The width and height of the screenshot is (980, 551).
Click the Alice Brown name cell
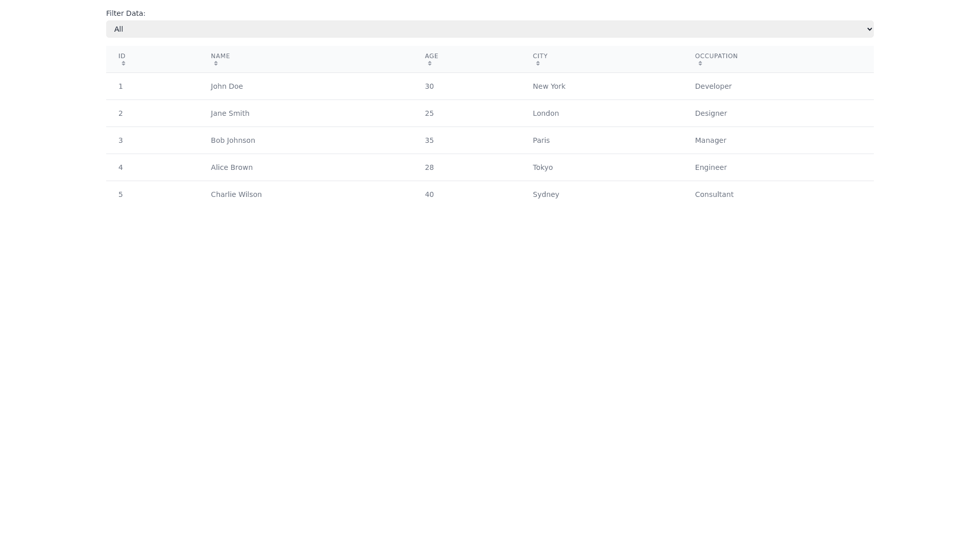231,167
